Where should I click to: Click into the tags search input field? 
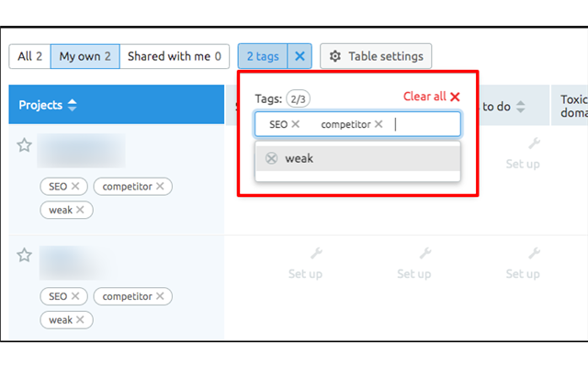tap(423, 124)
